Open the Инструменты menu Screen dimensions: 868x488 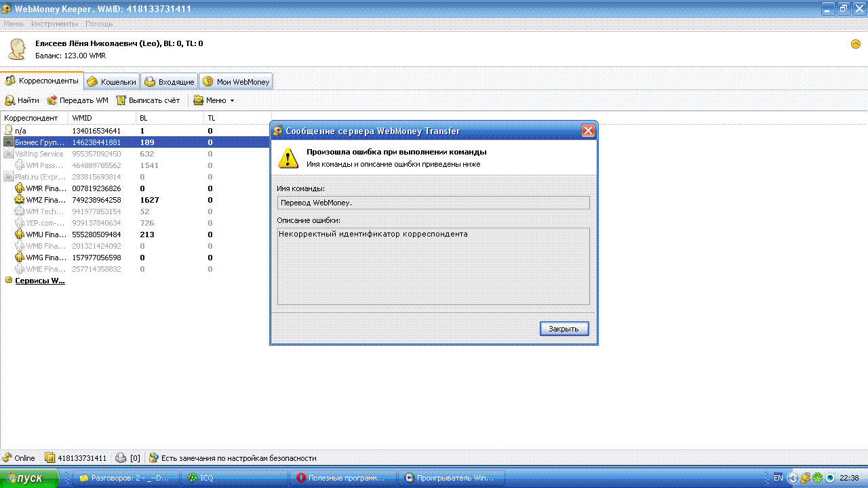(54, 24)
